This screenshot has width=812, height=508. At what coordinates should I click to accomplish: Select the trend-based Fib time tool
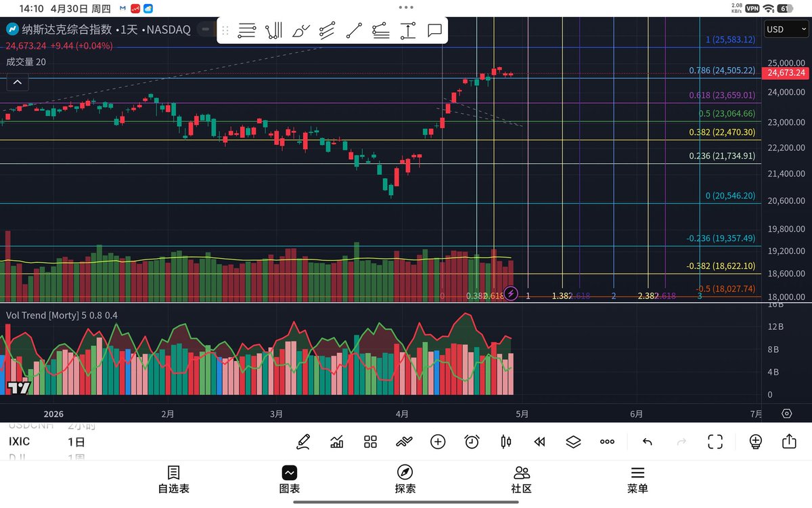273,30
